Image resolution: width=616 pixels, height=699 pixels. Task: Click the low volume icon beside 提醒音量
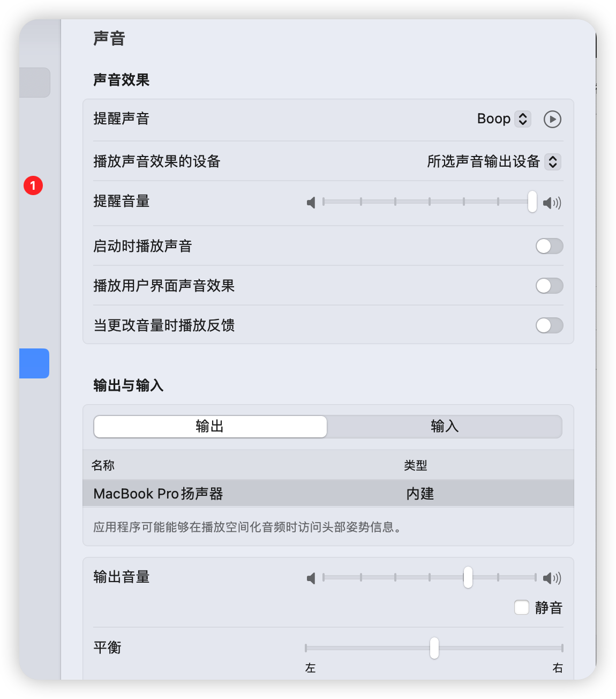(311, 203)
